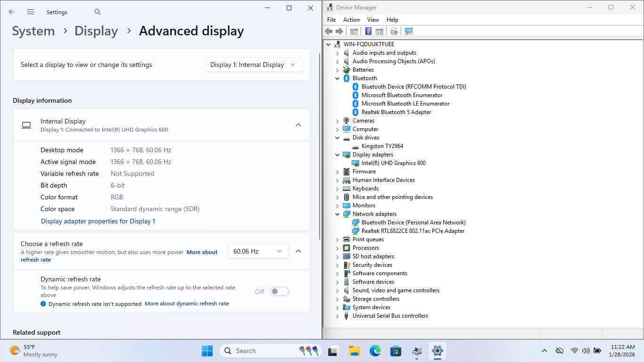
Task: Open the Display 1: Internal Display dropdown
Action: (x=253, y=65)
